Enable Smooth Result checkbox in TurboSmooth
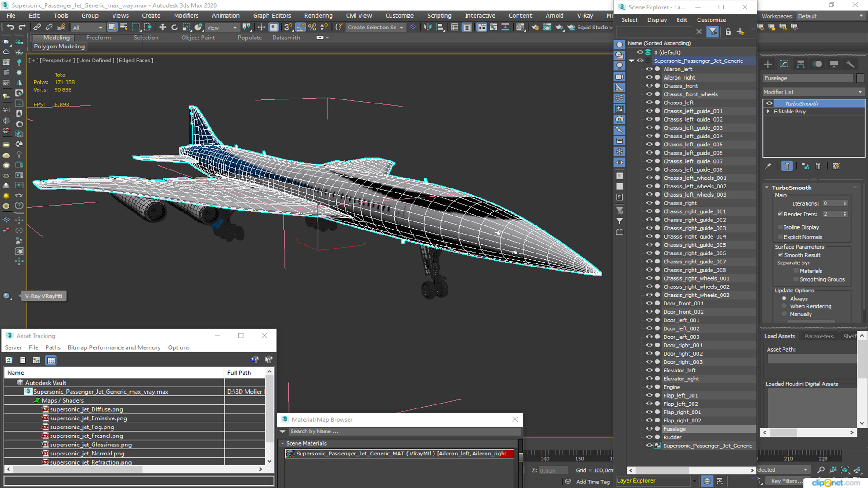Screen dimensions: 868x488 780,255
